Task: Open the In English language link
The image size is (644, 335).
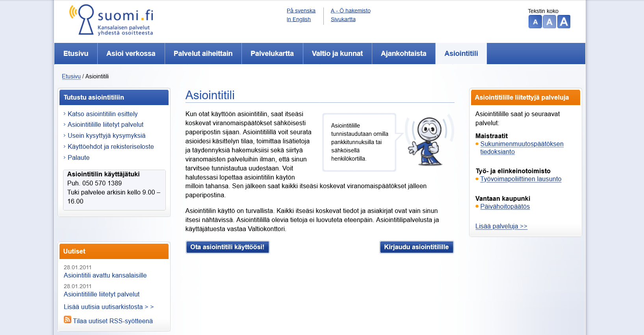Action: coord(299,19)
